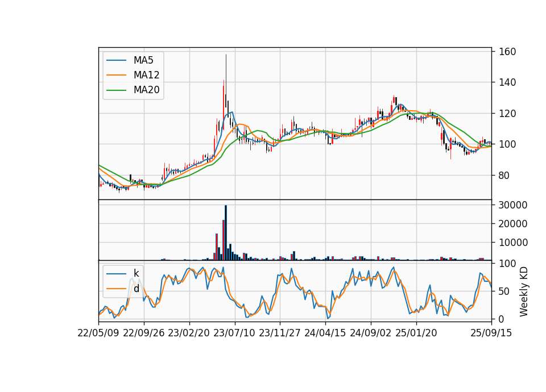Click the 23/02/20 date label

[189, 333]
